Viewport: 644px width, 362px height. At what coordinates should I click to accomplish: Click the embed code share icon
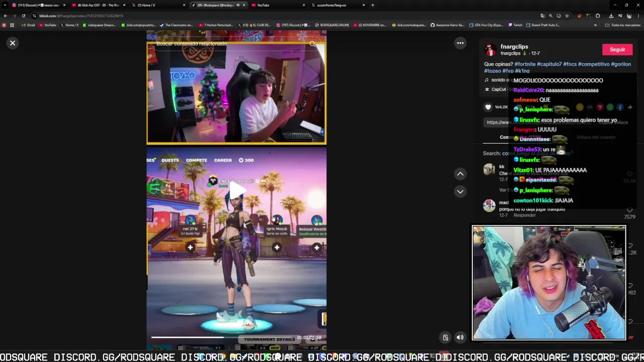pyautogui.click(x=590, y=107)
